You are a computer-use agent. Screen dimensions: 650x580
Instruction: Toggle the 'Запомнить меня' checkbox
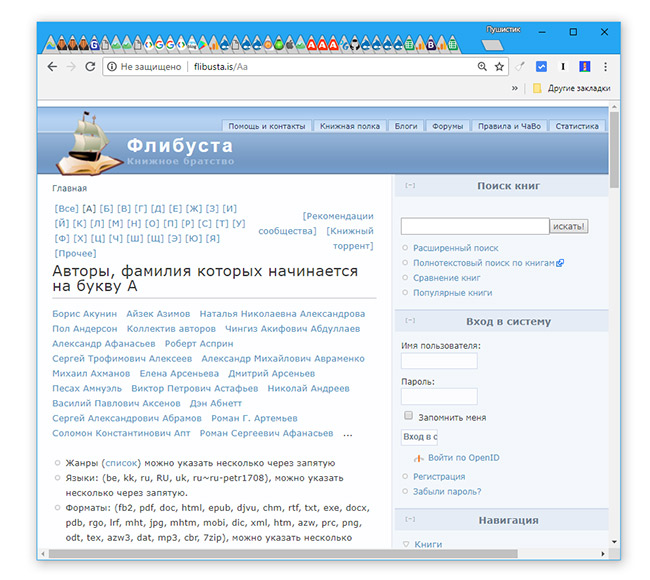408,415
